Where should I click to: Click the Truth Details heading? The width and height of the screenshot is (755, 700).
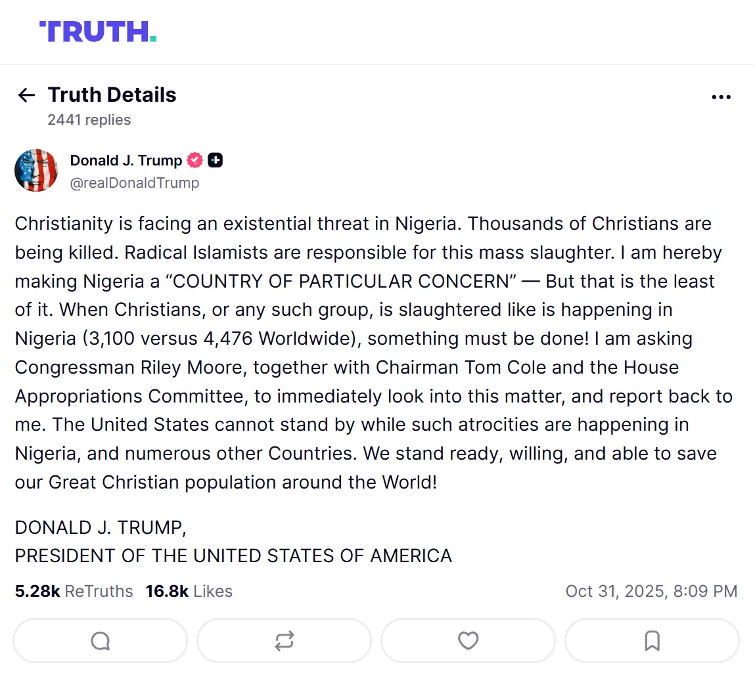(112, 95)
